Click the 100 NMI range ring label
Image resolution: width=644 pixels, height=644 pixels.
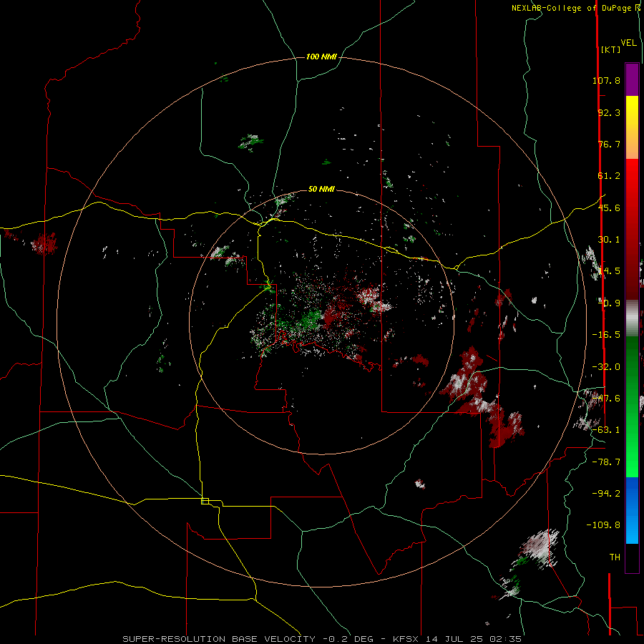pyautogui.click(x=321, y=57)
